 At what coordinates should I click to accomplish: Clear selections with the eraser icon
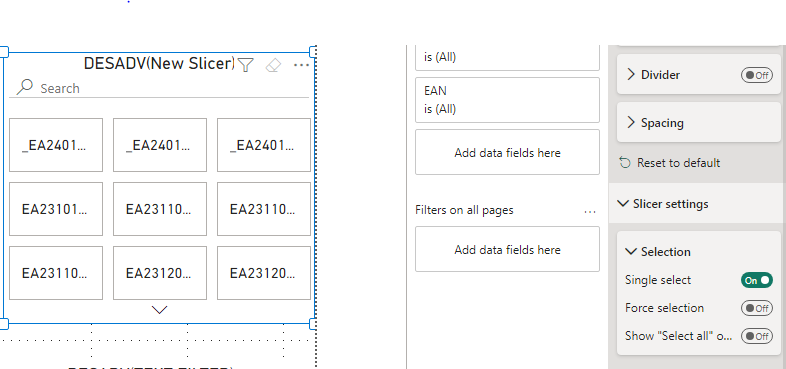pos(273,65)
